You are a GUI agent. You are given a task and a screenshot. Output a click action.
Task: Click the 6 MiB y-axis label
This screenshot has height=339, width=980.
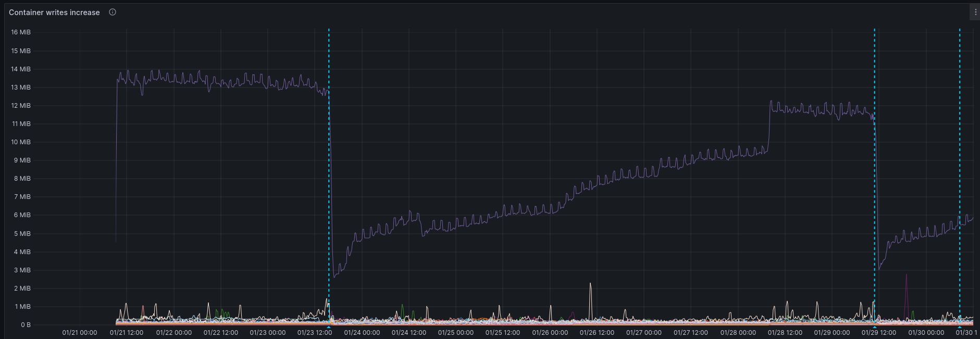22,215
